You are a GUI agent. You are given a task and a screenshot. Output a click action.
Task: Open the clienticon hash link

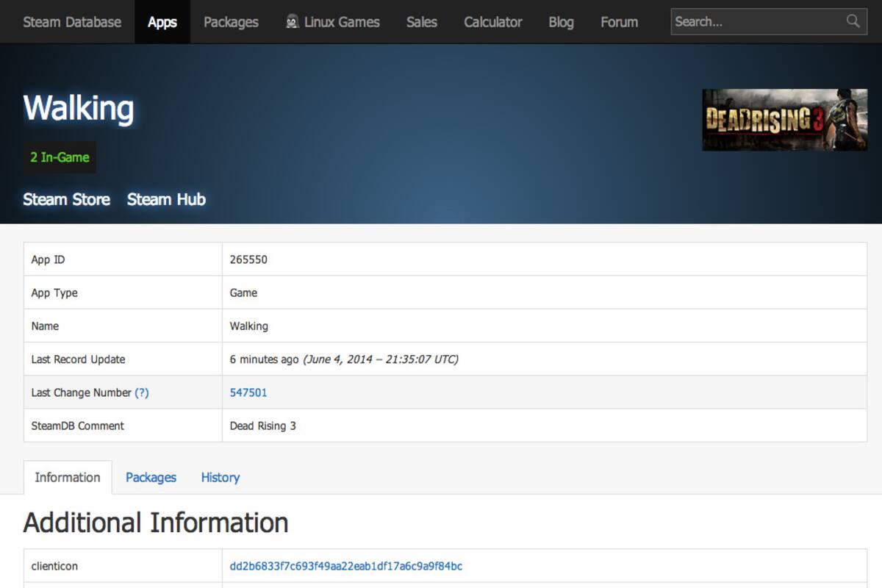pyautogui.click(x=346, y=566)
